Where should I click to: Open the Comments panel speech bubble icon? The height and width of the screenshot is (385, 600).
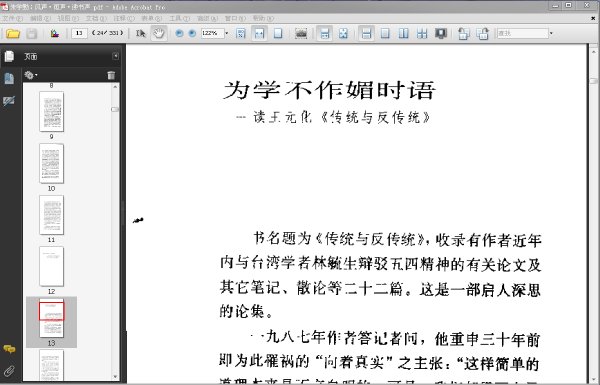click(x=9, y=349)
